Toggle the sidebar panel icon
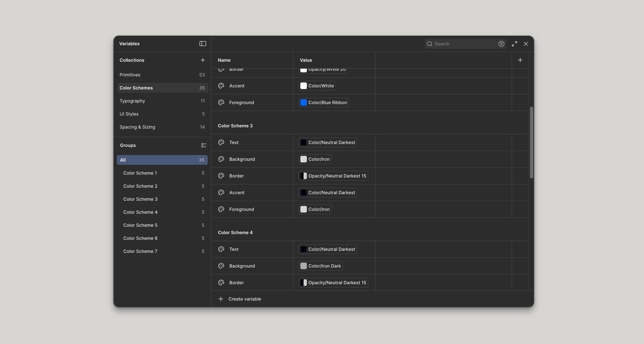The height and width of the screenshot is (344, 644). coord(202,44)
